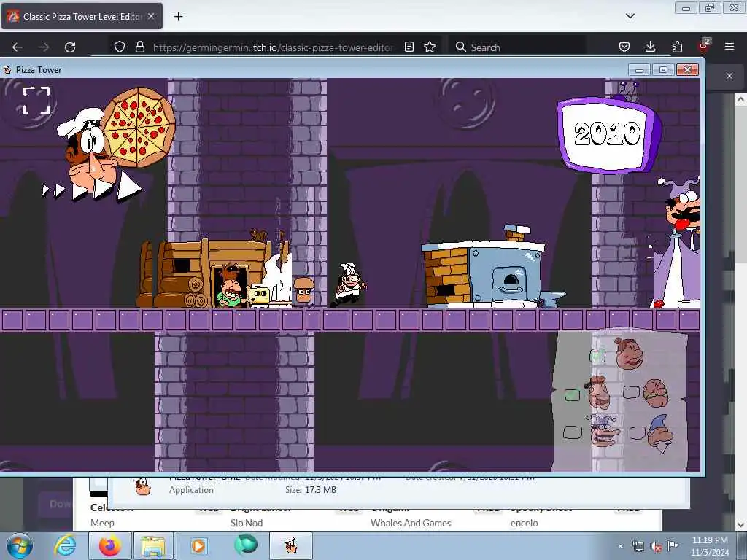This screenshot has width=747, height=560.
Task: Reload the itch.io page
Action: [70, 47]
